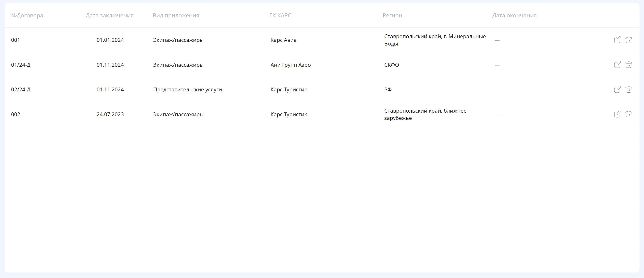
Task: Select the Представительские услуги cell
Action: (x=188, y=90)
